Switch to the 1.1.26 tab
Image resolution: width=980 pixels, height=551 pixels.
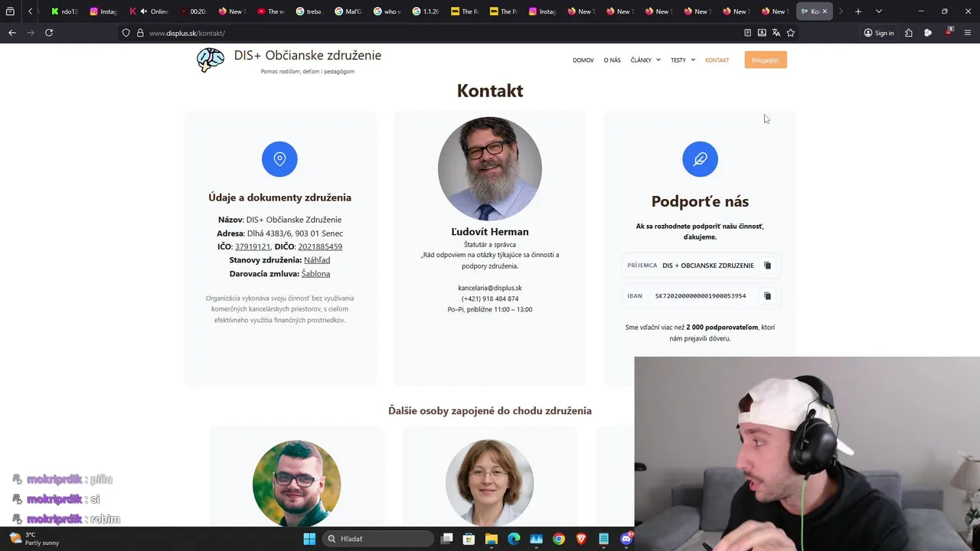click(426, 11)
